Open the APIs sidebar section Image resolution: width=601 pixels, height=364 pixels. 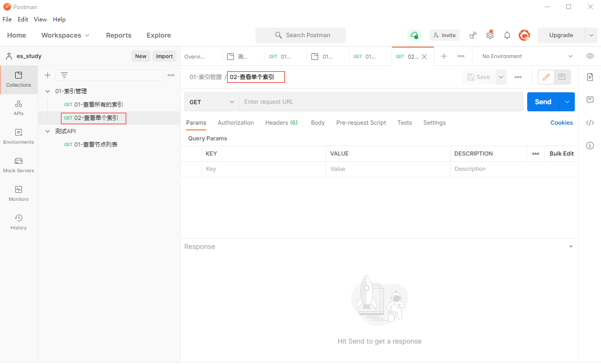point(19,108)
